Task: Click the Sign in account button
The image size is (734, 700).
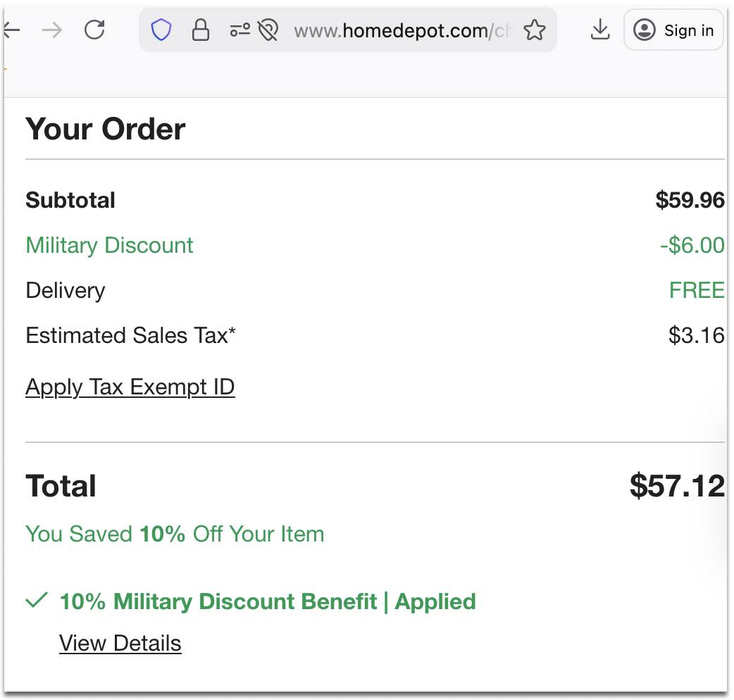Action: pos(673,30)
